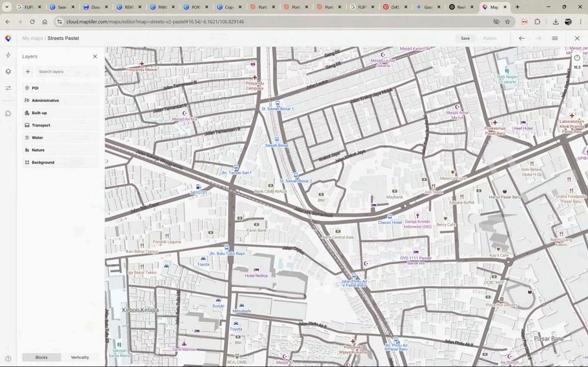Expand the Transport layer group
This screenshot has height=367, width=588.
[61, 125]
